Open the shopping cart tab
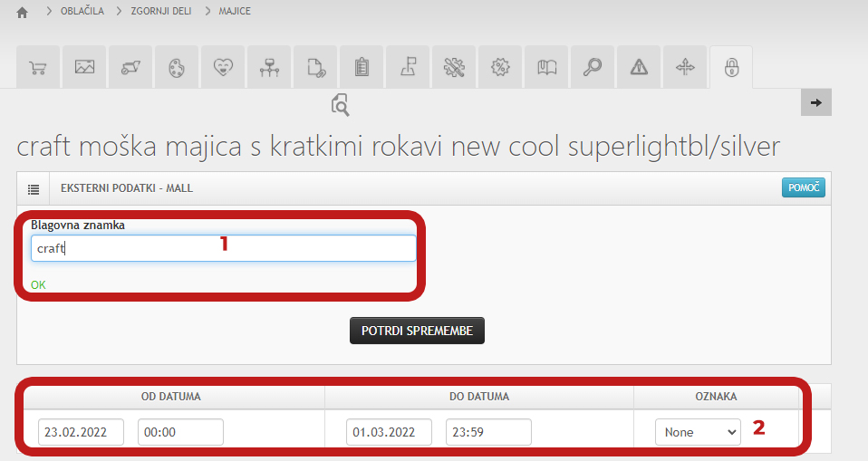Viewport: 868px width, 461px height. (38, 67)
